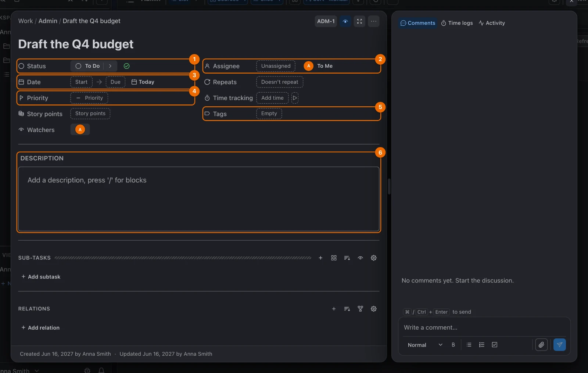The image size is (588, 373).
Task: Open relations sort icon
Action: [x=347, y=309]
